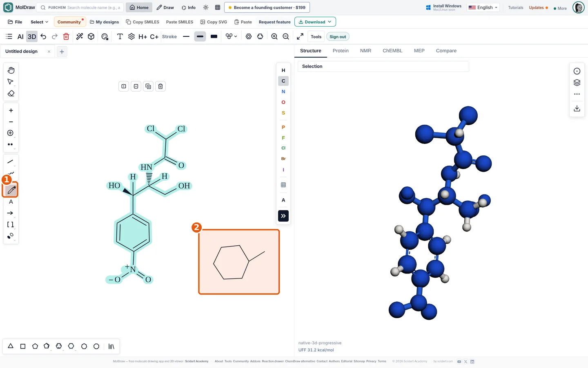Image resolution: width=588 pixels, height=368 pixels.
Task: Toggle C+ carbons display
Action: click(x=154, y=37)
